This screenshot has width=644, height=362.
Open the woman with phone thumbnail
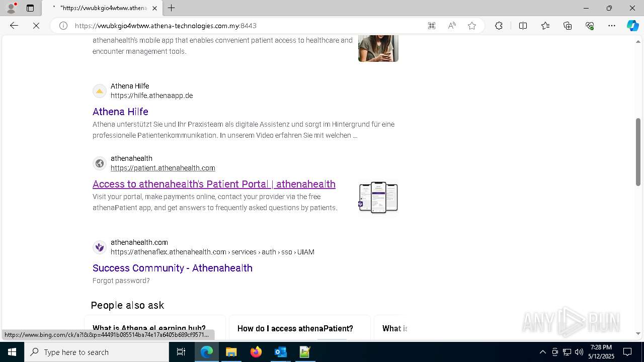(378, 48)
